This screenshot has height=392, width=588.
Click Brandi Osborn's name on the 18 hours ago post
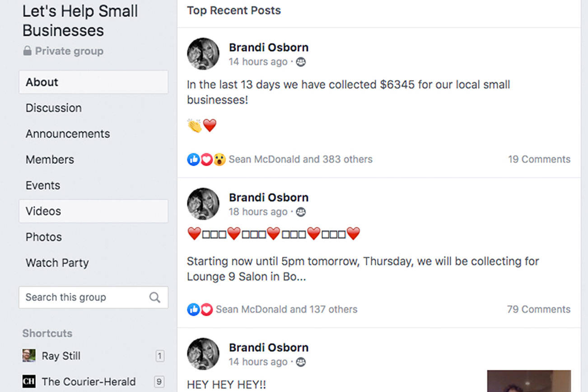(x=269, y=197)
